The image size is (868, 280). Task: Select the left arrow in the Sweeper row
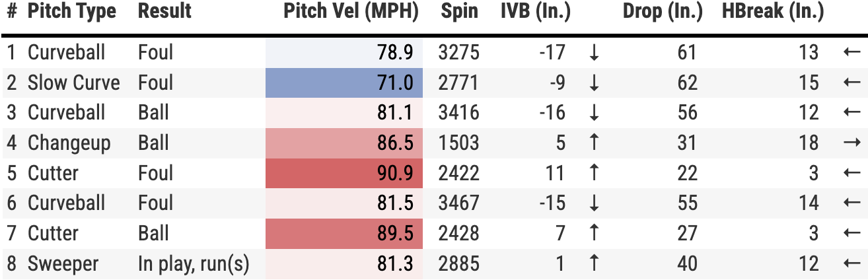[x=851, y=264]
